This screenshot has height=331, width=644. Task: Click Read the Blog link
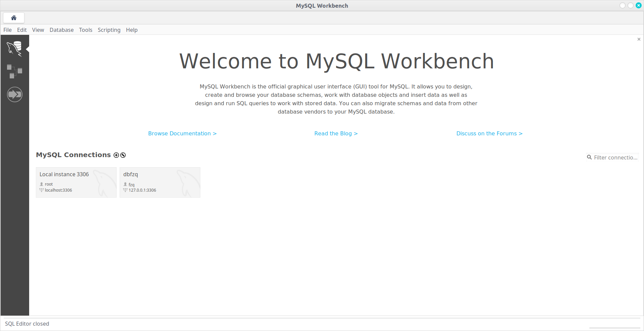point(336,133)
